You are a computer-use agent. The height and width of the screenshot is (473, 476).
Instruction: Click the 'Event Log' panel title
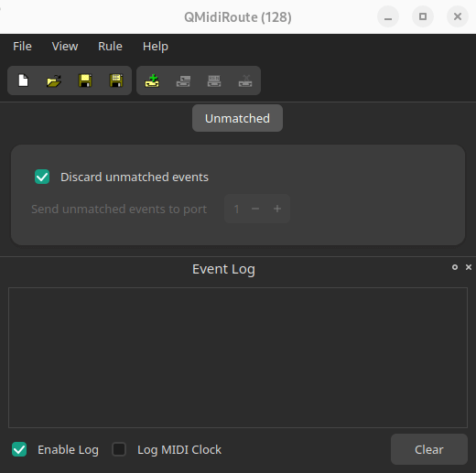[223, 270]
